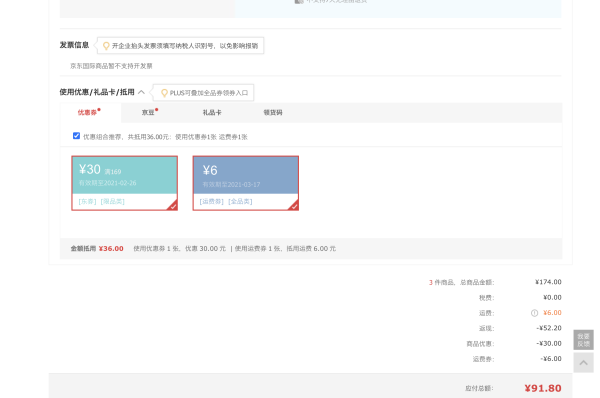Click the [限品类] tag on ¥30 coupon

(x=112, y=201)
